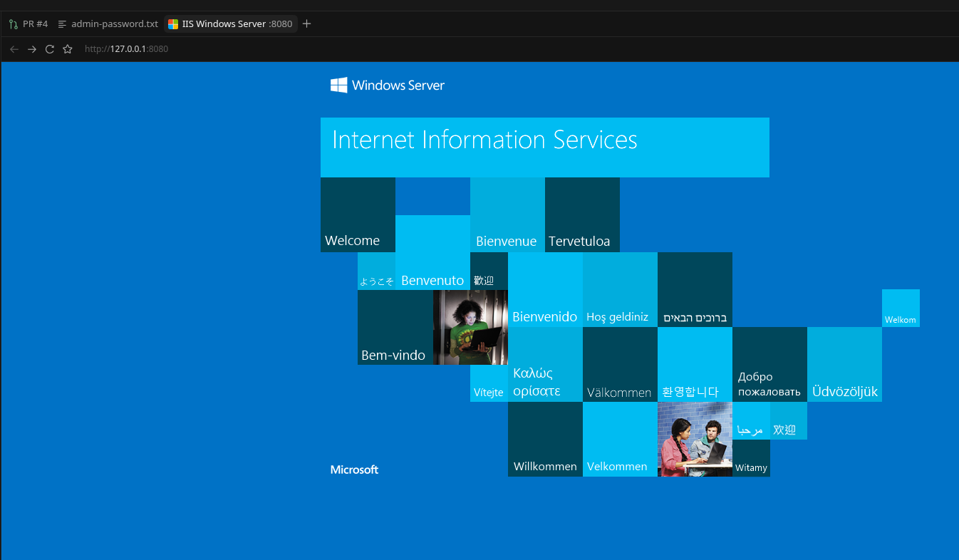Click the address bar showing 127.0.0.1:8080
This screenshot has width=959, height=560.
coord(127,49)
